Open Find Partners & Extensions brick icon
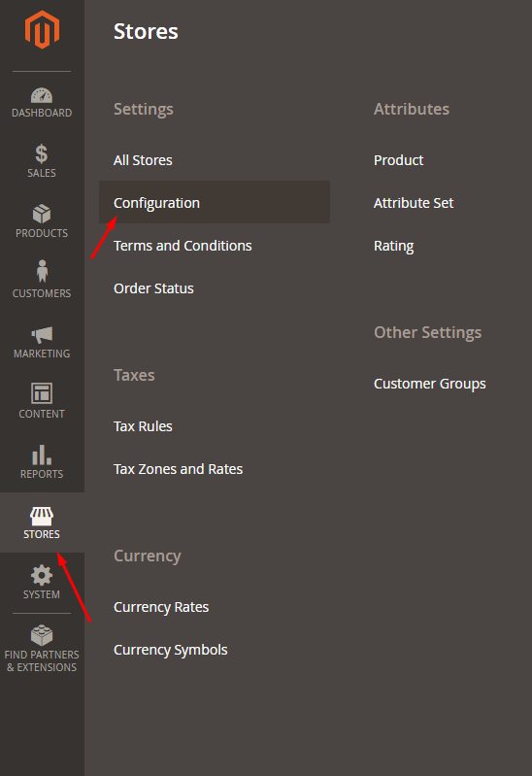Viewport: 532px width, 776px height. point(42,635)
